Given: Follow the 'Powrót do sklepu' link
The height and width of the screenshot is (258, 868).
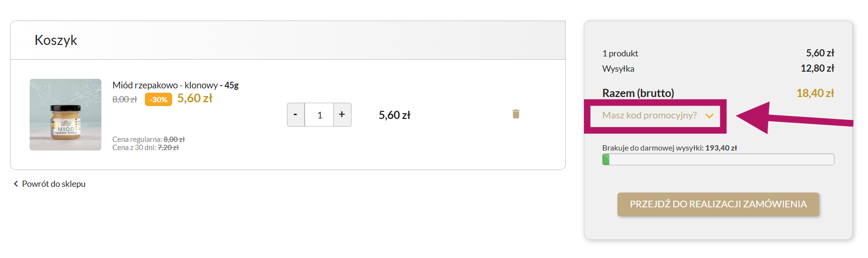Looking at the screenshot, I should 54,184.
